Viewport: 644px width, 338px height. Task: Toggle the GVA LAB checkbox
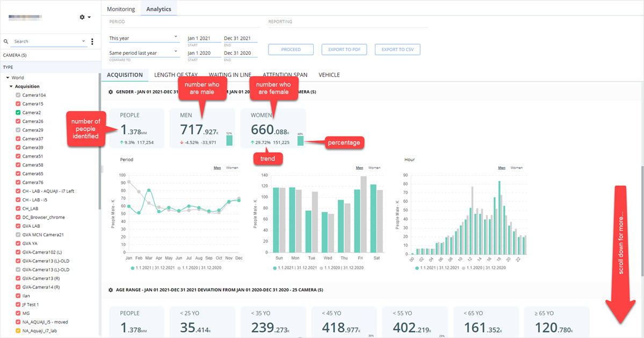tap(18, 226)
